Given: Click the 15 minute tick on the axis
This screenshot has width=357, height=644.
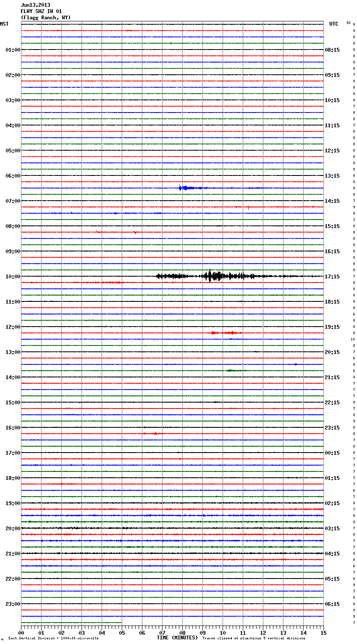Looking at the screenshot, I should coord(323,633).
